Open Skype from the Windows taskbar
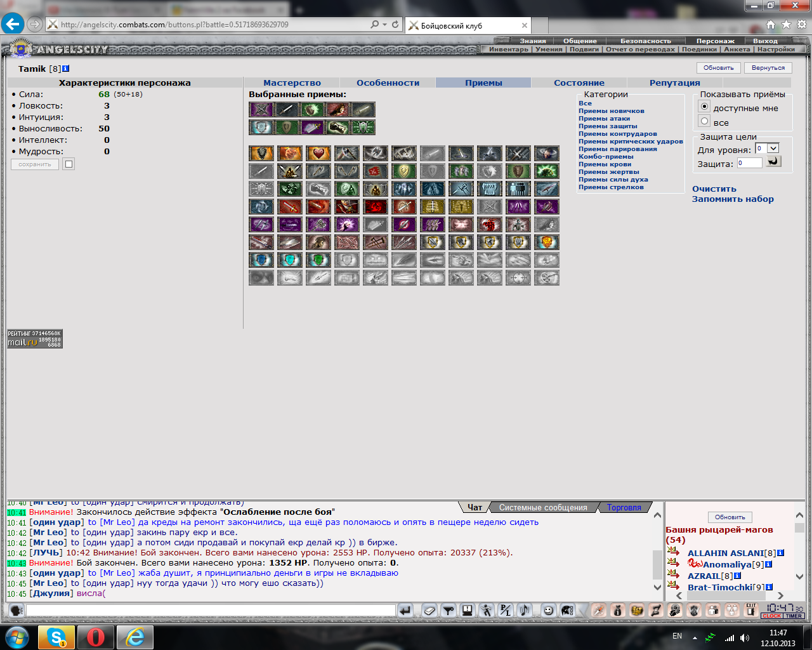 point(57,637)
